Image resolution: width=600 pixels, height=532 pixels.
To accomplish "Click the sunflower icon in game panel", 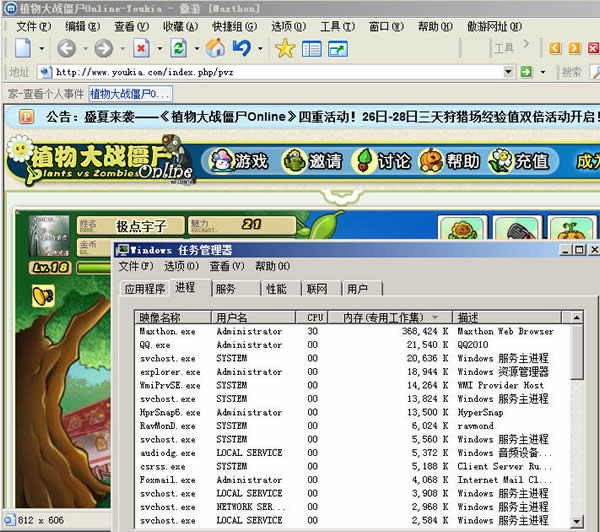I will click(x=463, y=228).
